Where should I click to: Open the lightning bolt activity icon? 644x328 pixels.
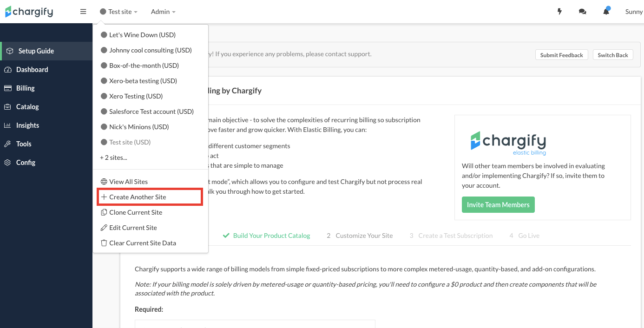[x=559, y=12]
